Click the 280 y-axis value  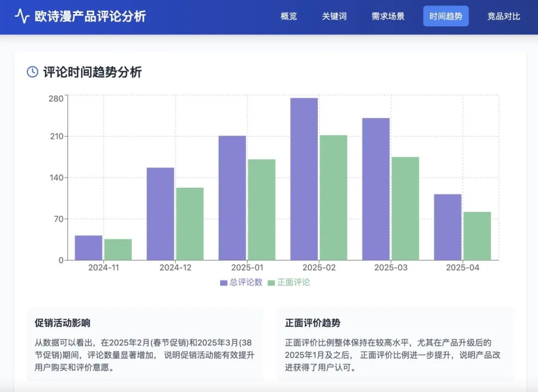pos(56,99)
